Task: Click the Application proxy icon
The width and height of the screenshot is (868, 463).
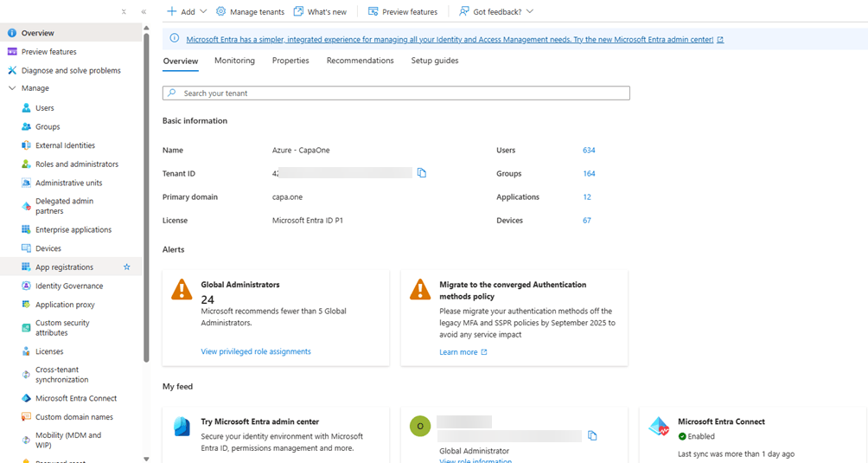Action: tap(26, 305)
